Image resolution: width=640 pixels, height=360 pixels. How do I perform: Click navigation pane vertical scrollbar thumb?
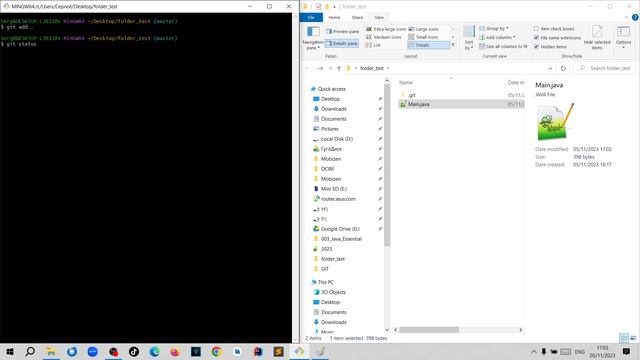pyautogui.click(x=387, y=165)
